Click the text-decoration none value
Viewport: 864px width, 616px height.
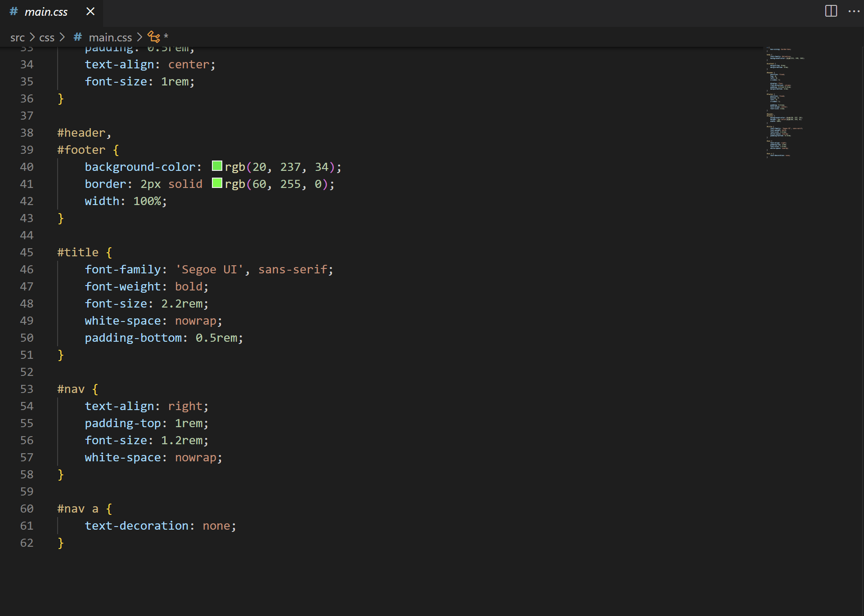[216, 526]
